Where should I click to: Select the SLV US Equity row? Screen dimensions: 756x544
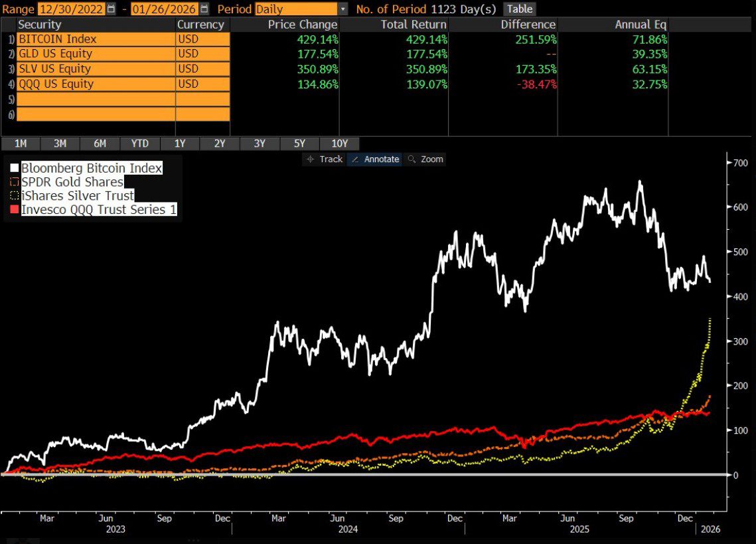pyautogui.click(x=93, y=68)
